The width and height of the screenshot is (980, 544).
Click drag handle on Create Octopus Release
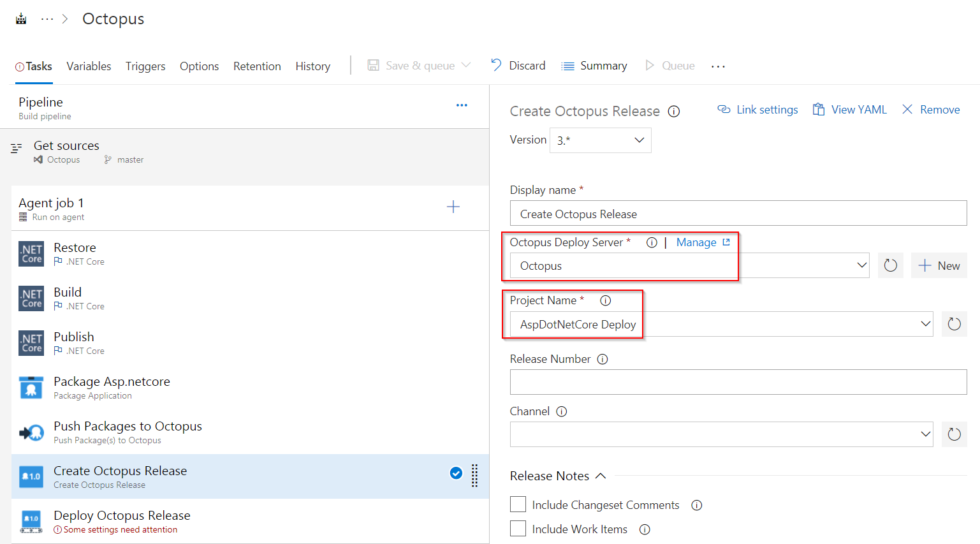[x=474, y=476]
